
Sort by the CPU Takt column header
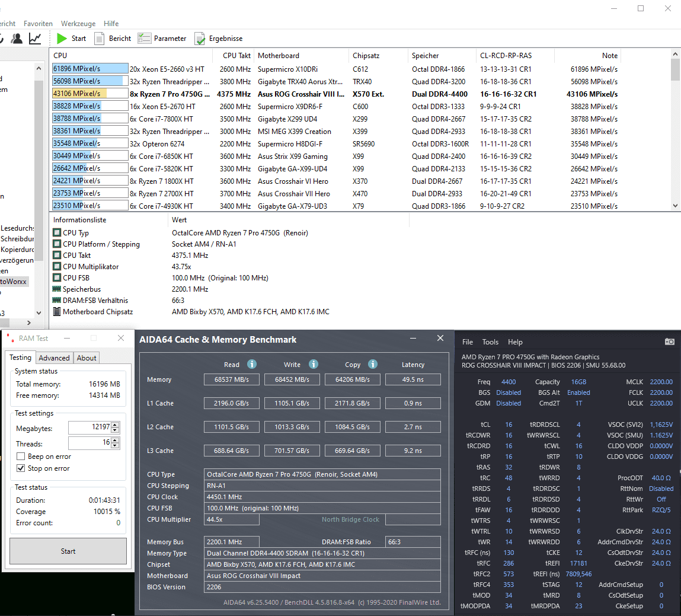point(234,56)
